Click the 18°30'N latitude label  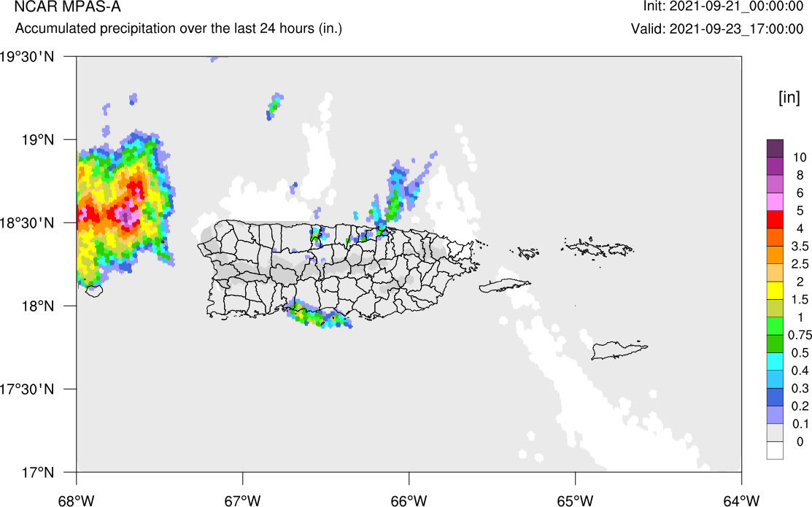(x=27, y=223)
